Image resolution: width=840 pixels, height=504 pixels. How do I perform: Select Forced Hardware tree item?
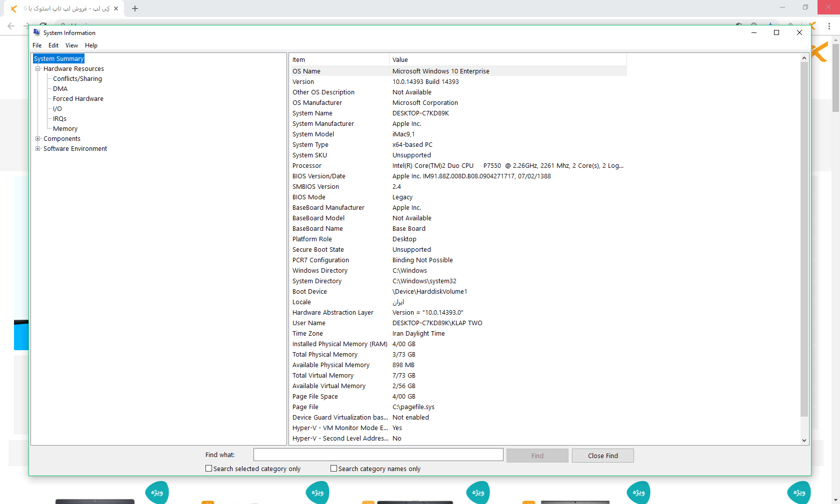[78, 99]
